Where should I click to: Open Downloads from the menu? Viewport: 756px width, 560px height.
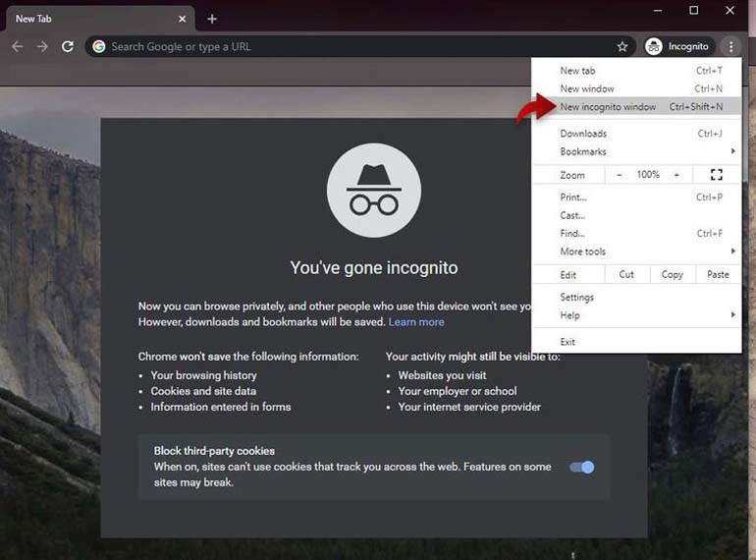point(583,134)
